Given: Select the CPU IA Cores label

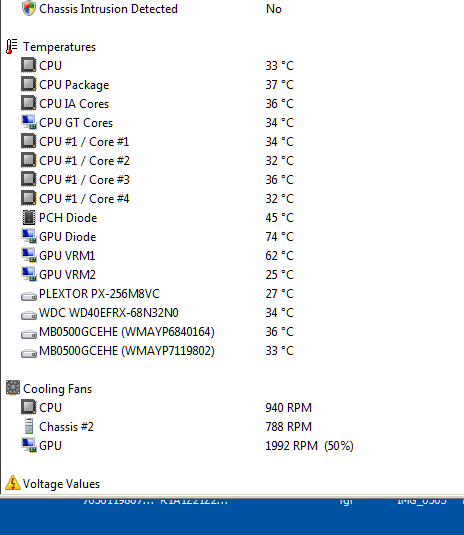Looking at the screenshot, I should [x=74, y=104].
